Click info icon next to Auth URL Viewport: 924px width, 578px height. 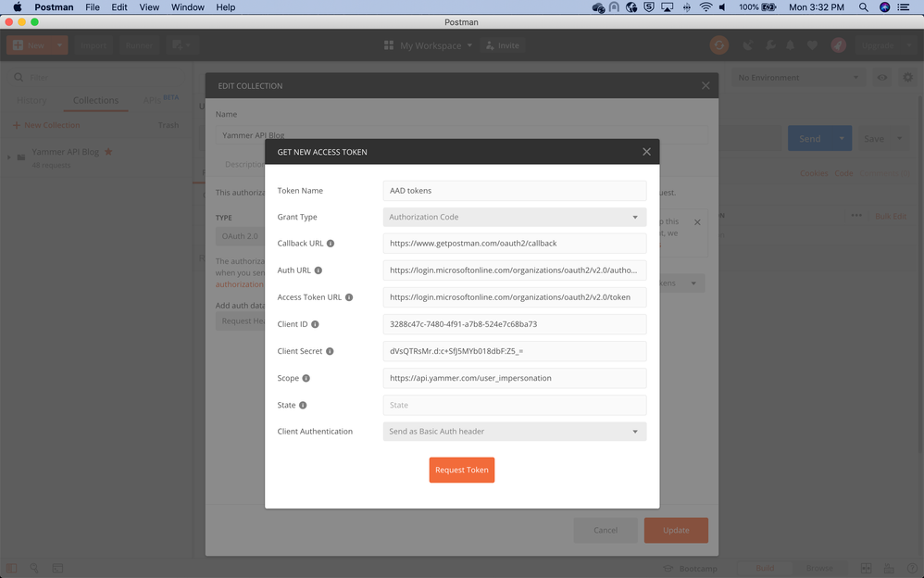pos(318,270)
